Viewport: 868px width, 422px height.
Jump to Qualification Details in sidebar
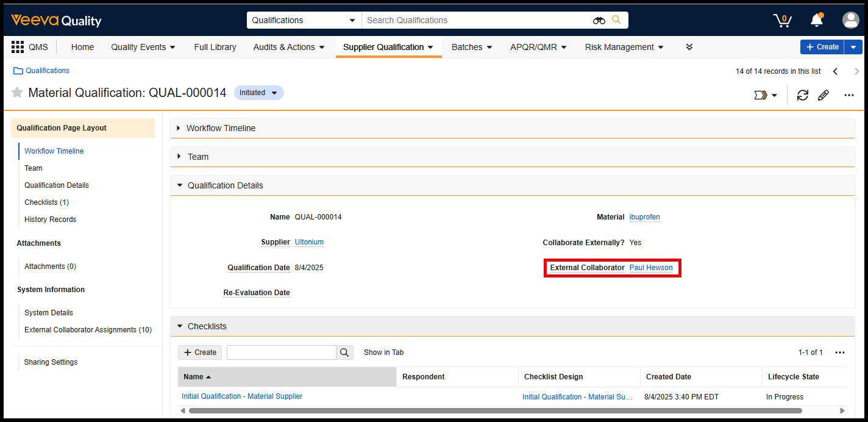(x=57, y=185)
